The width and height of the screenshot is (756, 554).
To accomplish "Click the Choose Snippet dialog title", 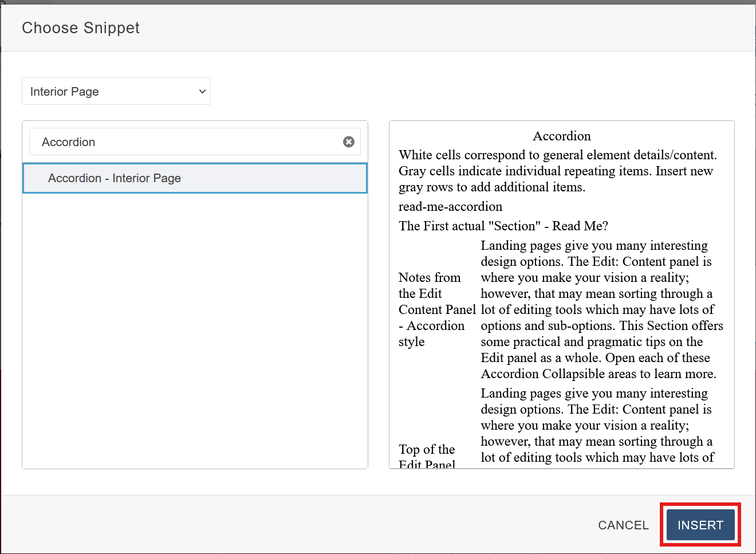I will point(81,28).
